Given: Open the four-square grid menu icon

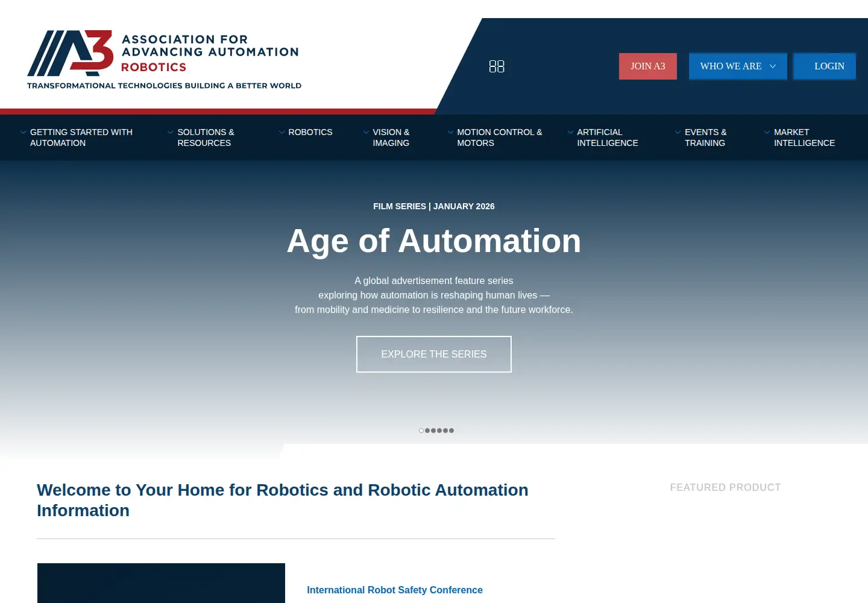Looking at the screenshot, I should (x=497, y=66).
